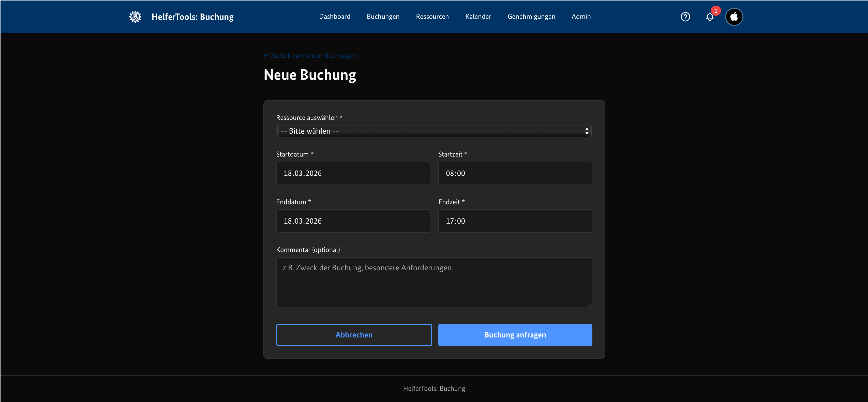Click into the Kommentar text area
The image size is (868, 402).
pos(434,282)
